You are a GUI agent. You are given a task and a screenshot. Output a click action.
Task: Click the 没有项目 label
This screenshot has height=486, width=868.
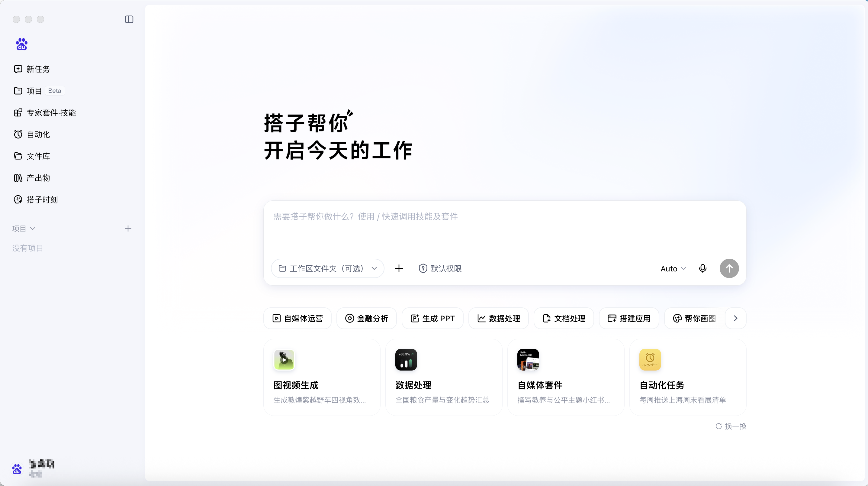(x=27, y=248)
